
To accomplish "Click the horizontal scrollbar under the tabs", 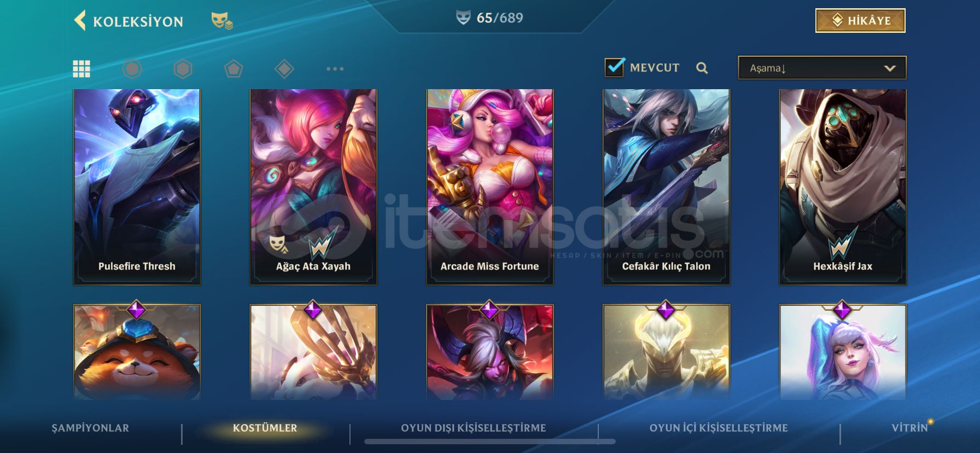I will 490,441.
